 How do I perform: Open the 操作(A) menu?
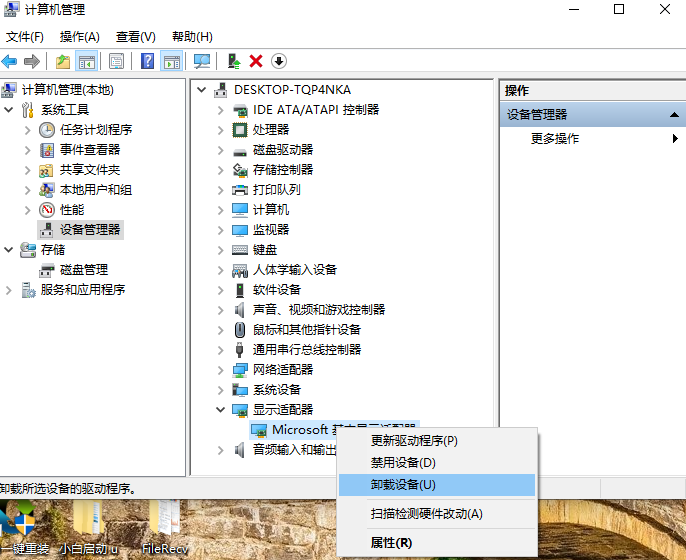(x=79, y=37)
